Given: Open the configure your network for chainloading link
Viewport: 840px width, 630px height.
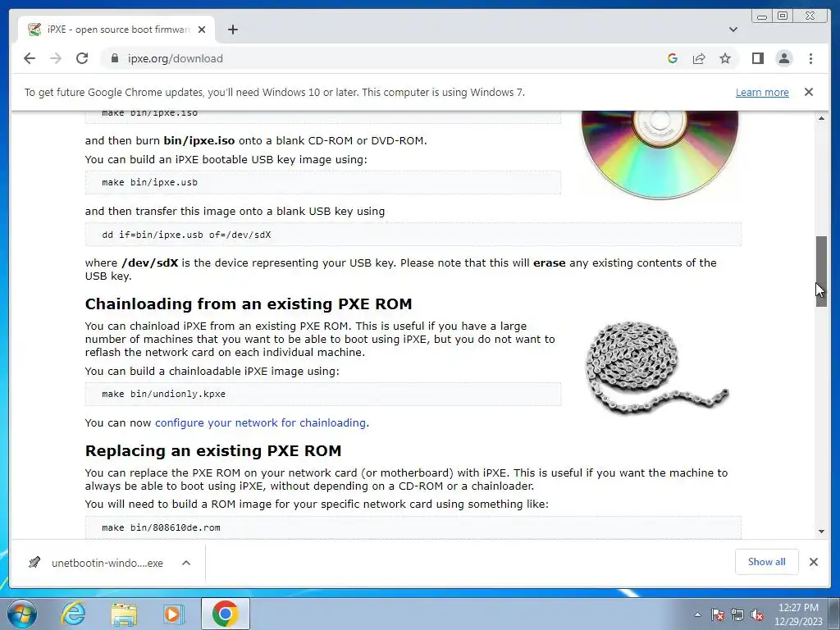Looking at the screenshot, I should pyautogui.click(x=260, y=422).
